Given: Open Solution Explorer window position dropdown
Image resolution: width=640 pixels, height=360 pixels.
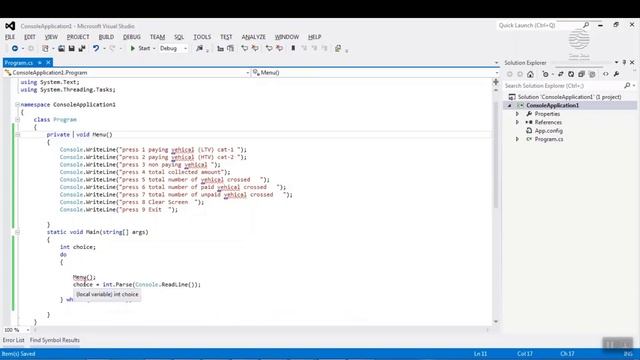Looking at the screenshot, I should pos(616,62).
